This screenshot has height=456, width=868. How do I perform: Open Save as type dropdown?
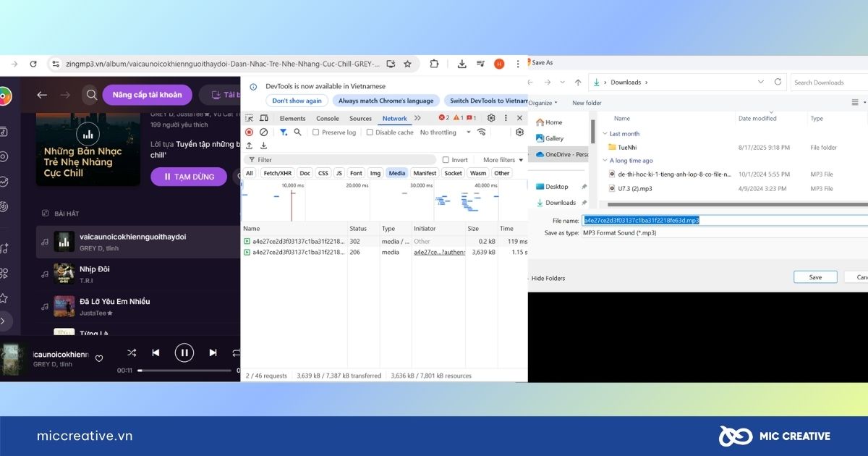pyautogui.click(x=726, y=233)
